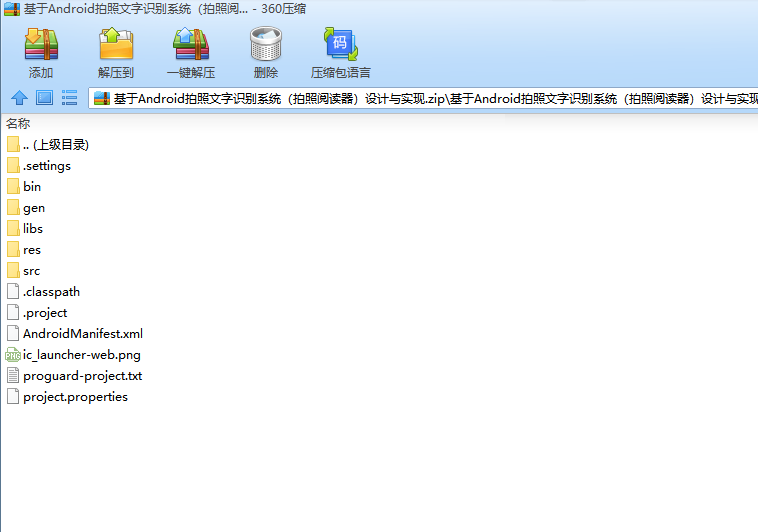This screenshot has height=532, width=758.
Task: Select the 'proguard-project.txt' file name
Action: pyautogui.click(x=83, y=376)
